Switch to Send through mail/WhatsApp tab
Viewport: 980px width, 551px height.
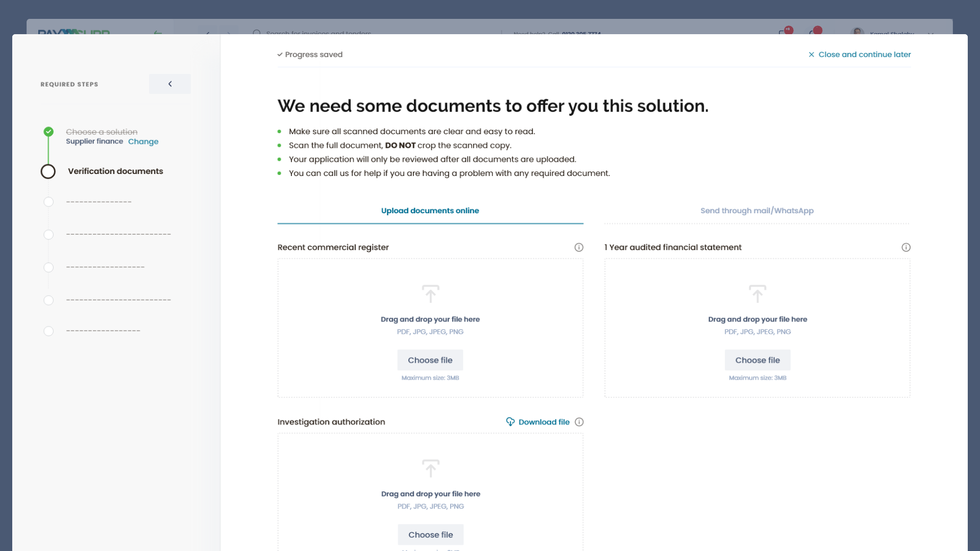coord(757,211)
